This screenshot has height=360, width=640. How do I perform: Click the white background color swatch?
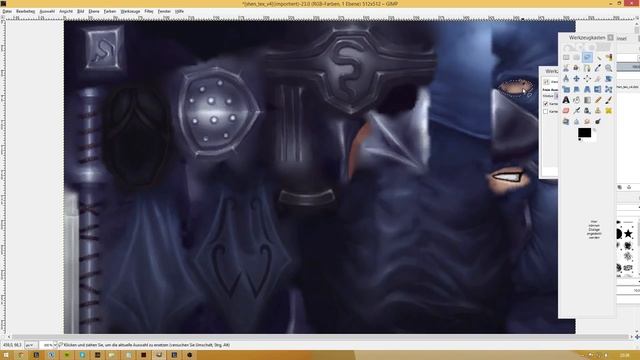pos(593,138)
